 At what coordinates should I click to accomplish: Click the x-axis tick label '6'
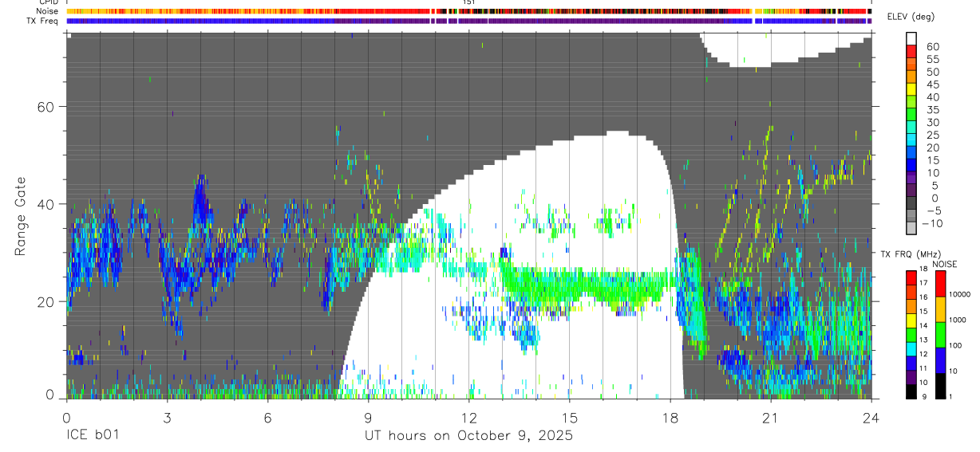(x=267, y=417)
